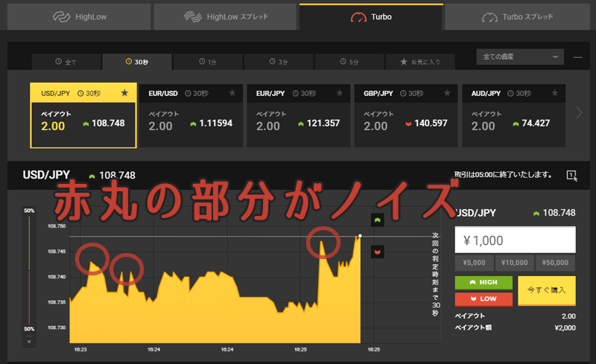Viewport: 596px width, 364px height.
Task: Select the GBP/JPY 30秒 asset card
Action: pos(406,115)
